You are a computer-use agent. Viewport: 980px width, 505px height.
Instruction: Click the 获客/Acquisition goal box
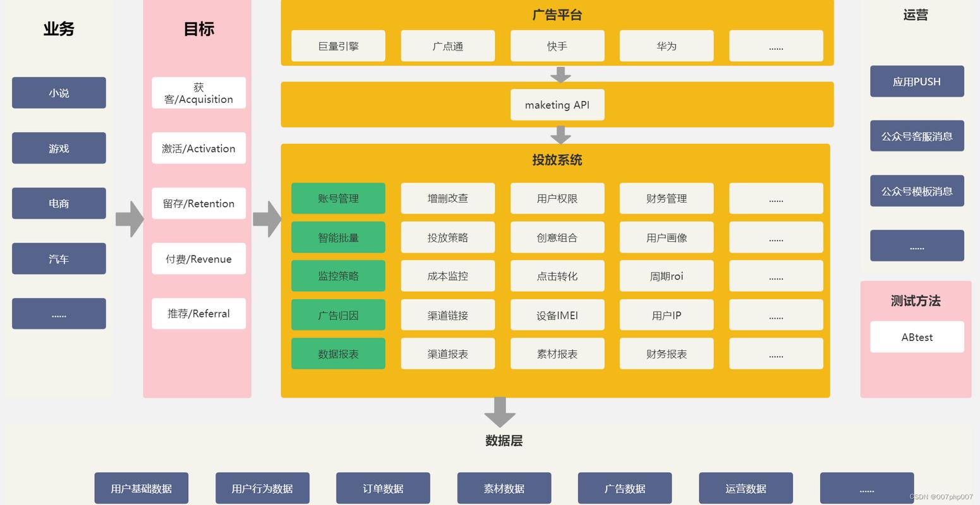[198, 93]
